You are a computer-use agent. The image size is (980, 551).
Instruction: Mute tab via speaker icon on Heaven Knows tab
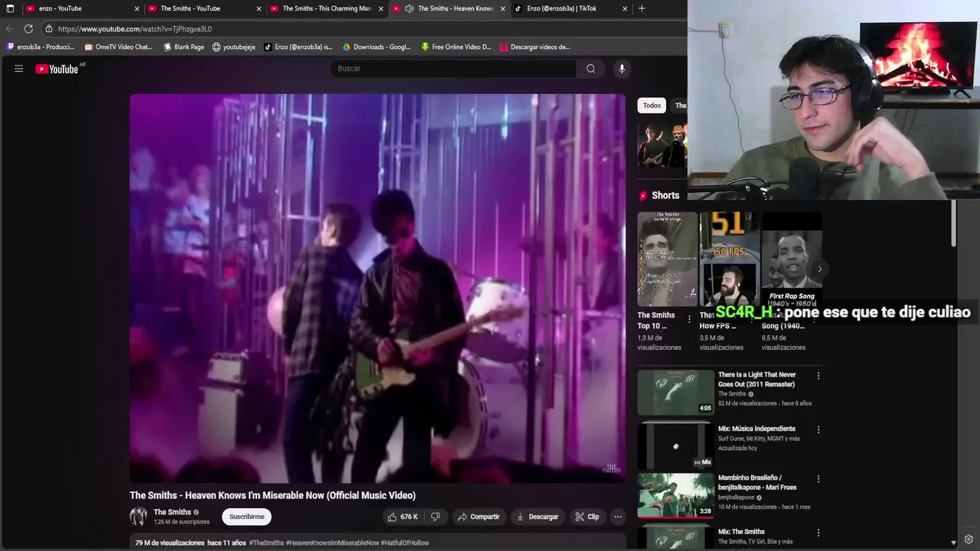tap(409, 8)
